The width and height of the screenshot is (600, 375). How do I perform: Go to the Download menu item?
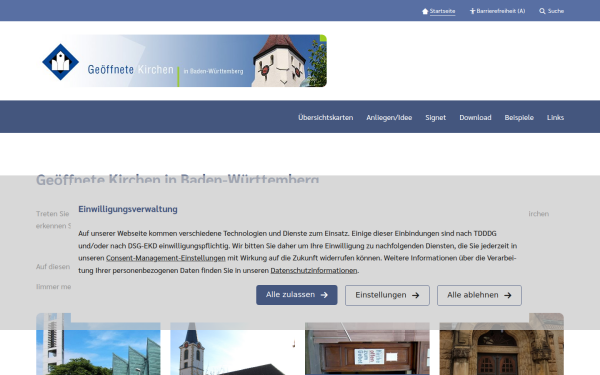[x=475, y=117]
